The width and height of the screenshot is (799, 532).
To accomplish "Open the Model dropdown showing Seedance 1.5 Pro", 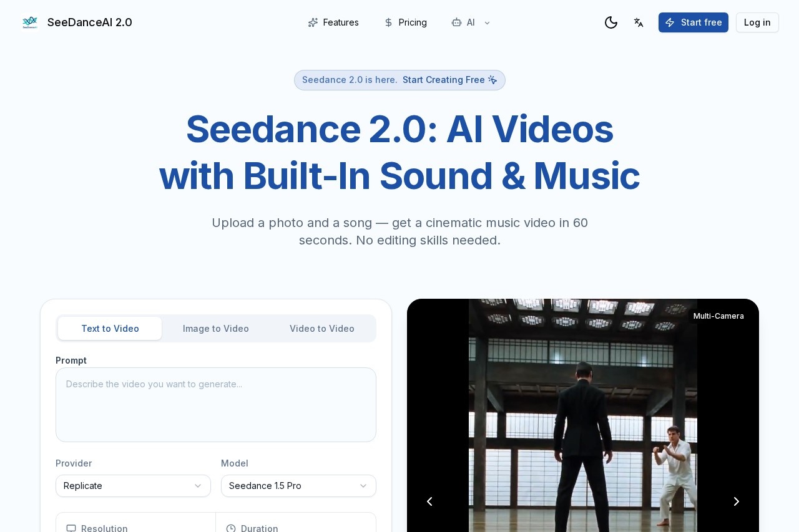I will pos(298,486).
